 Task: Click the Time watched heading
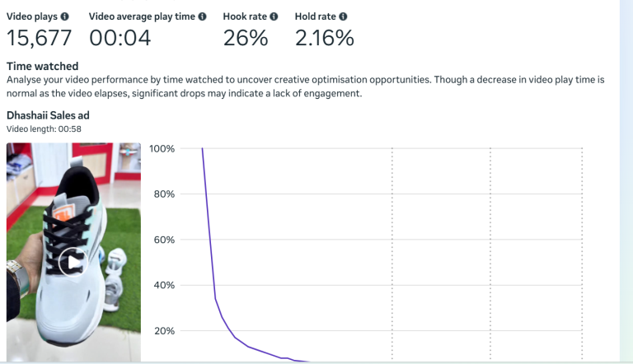click(x=42, y=66)
